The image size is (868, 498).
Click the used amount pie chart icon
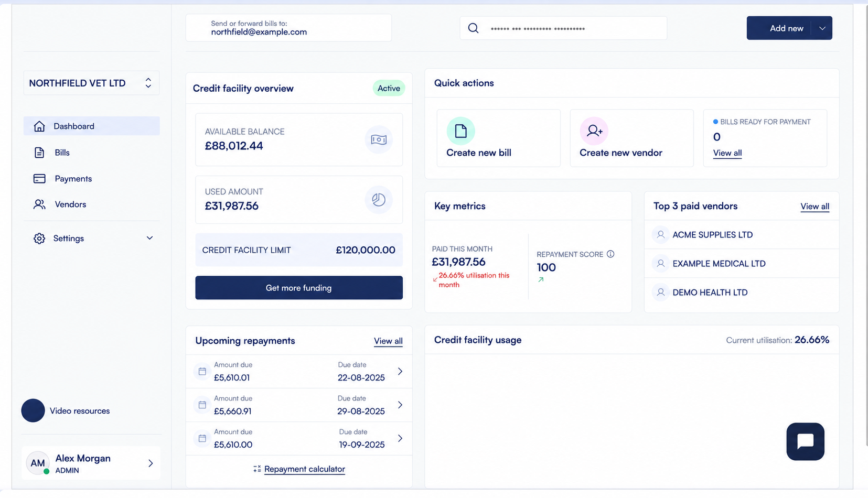(x=379, y=200)
